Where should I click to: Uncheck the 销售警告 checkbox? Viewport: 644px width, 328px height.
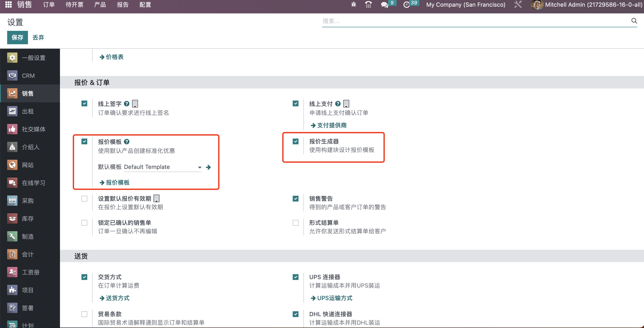coord(296,199)
